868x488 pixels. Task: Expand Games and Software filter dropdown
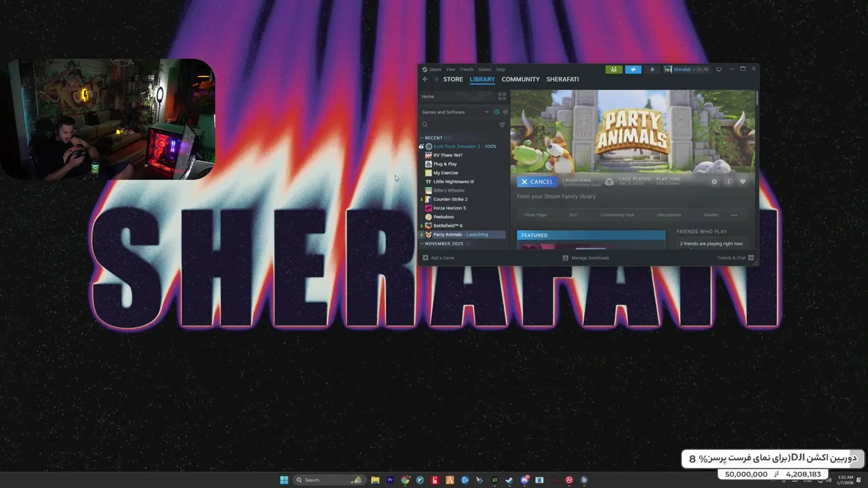click(454, 112)
